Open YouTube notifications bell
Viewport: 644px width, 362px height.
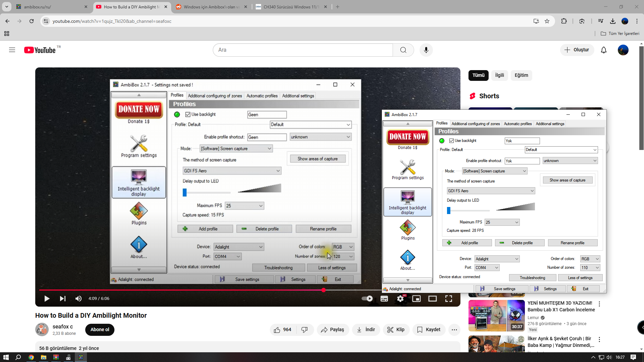pyautogui.click(x=604, y=50)
